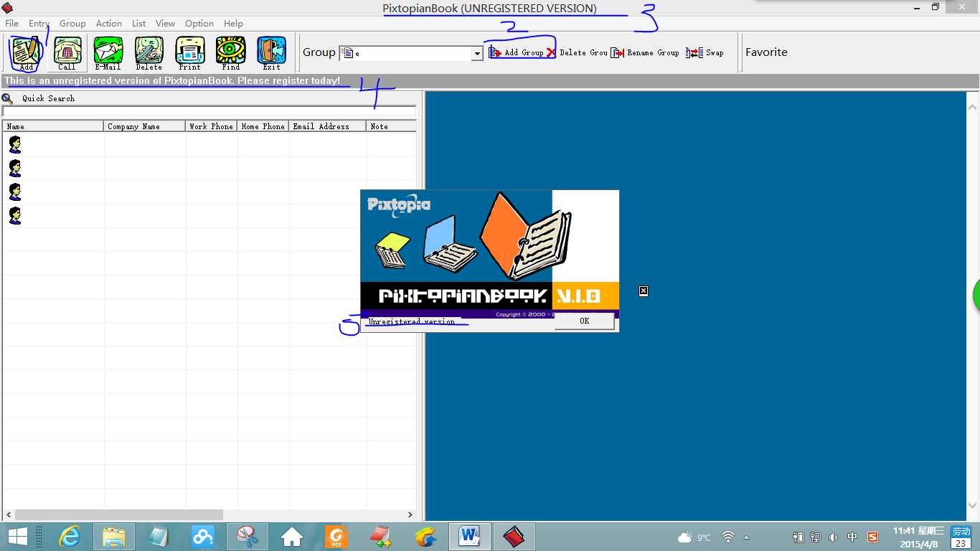Image resolution: width=980 pixels, height=551 pixels.
Task: Click the Favorite panel label
Action: tap(766, 52)
